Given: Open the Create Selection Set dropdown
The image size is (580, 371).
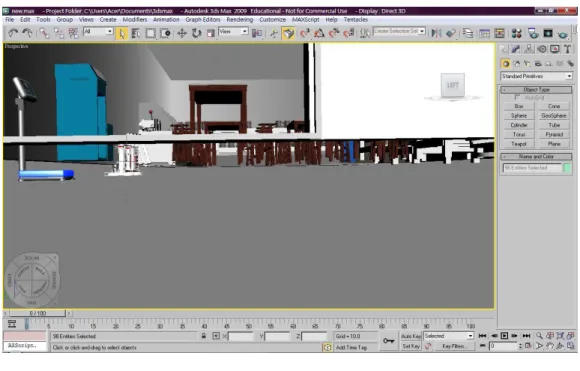Looking at the screenshot, I should click(x=399, y=31).
